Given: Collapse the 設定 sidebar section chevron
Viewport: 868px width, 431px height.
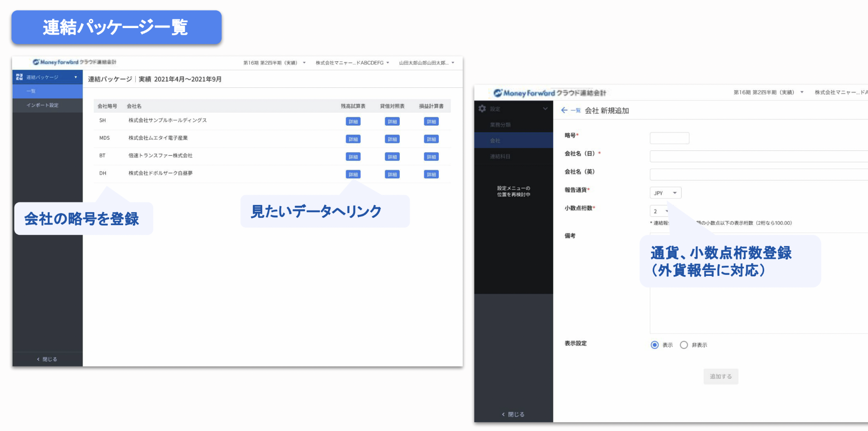Looking at the screenshot, I should point(546,109).
